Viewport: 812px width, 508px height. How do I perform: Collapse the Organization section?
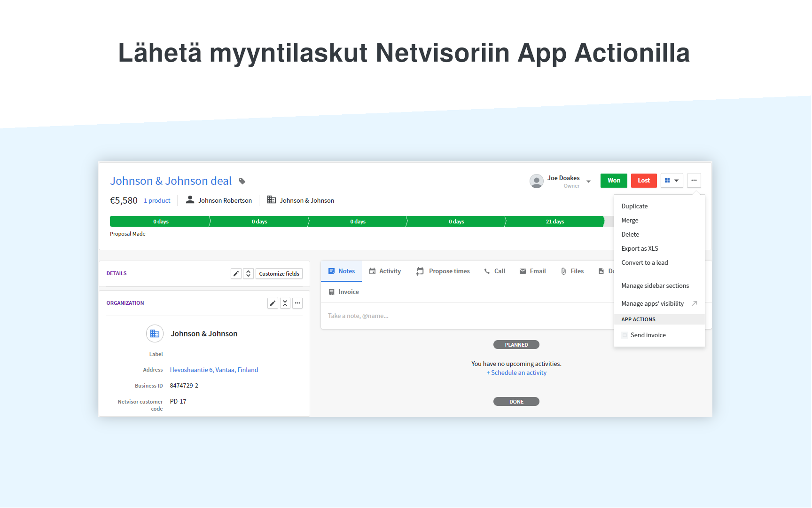coord(285,303)
